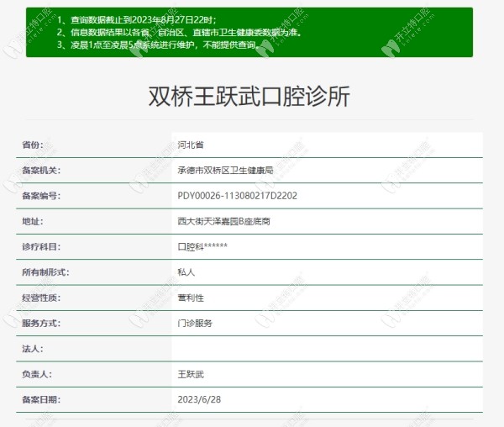Select the value 口腔科******
The width and height of the screenshot is (504, 427).
202,246
